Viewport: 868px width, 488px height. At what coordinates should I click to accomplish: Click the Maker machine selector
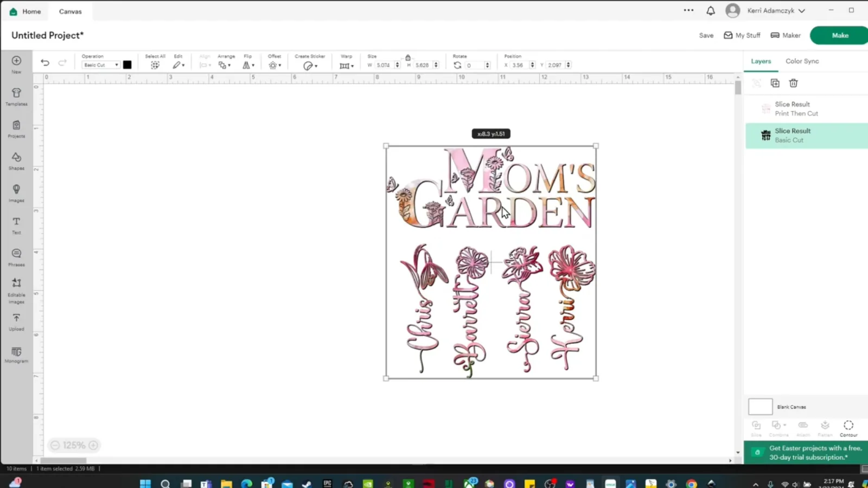click(x=786, y=35)
